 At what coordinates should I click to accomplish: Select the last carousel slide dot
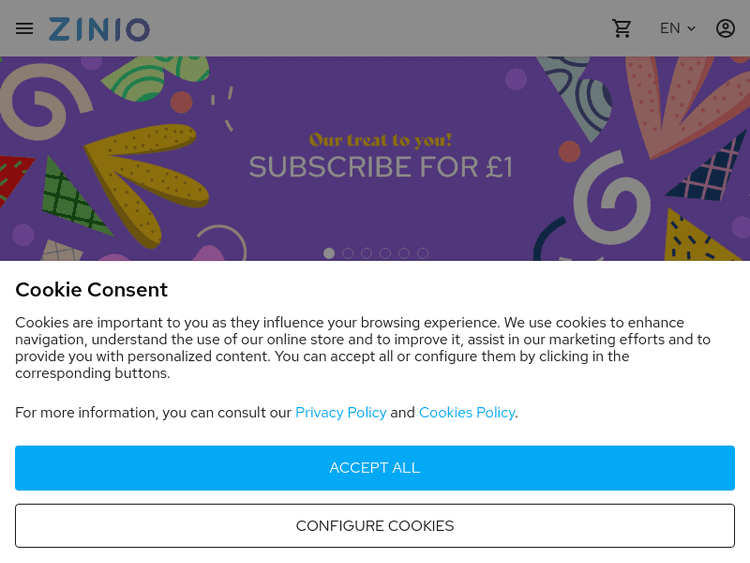coord(423,253)
